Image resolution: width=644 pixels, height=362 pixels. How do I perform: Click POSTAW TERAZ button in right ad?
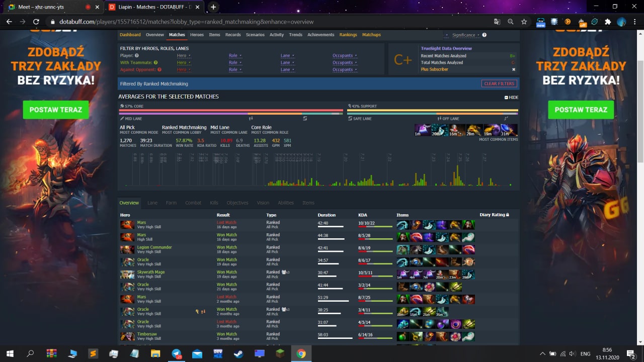coord(581,110)
